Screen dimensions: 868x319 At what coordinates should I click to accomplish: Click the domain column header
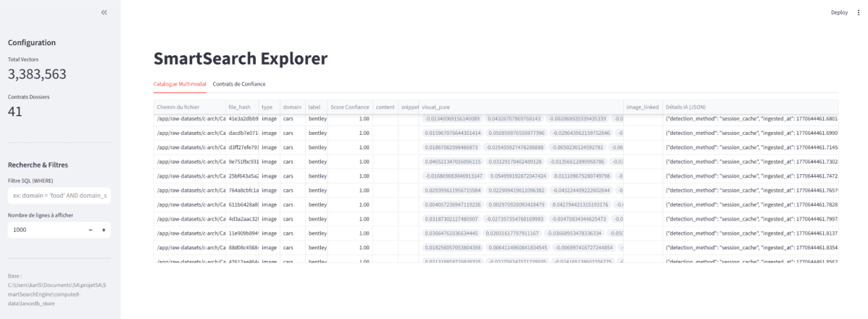292,107
